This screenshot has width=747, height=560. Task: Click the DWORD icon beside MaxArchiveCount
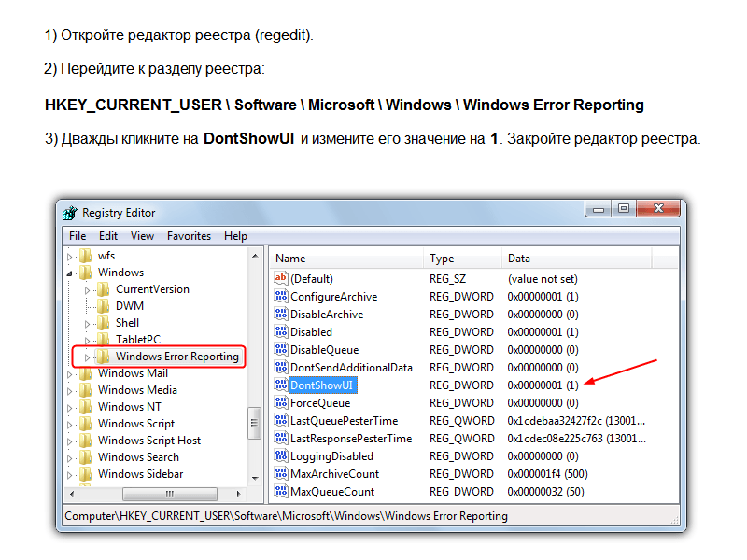[281, 474]
